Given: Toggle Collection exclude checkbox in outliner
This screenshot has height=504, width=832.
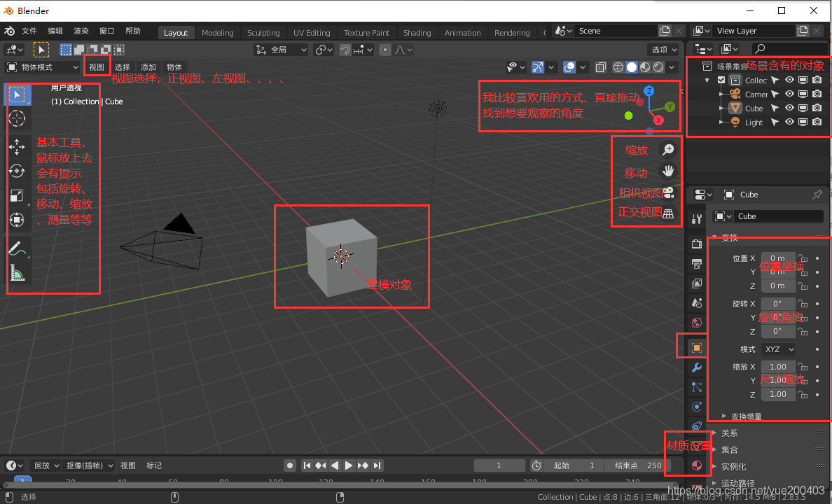Looking at the screenshot, I should [x=721, y=80].
